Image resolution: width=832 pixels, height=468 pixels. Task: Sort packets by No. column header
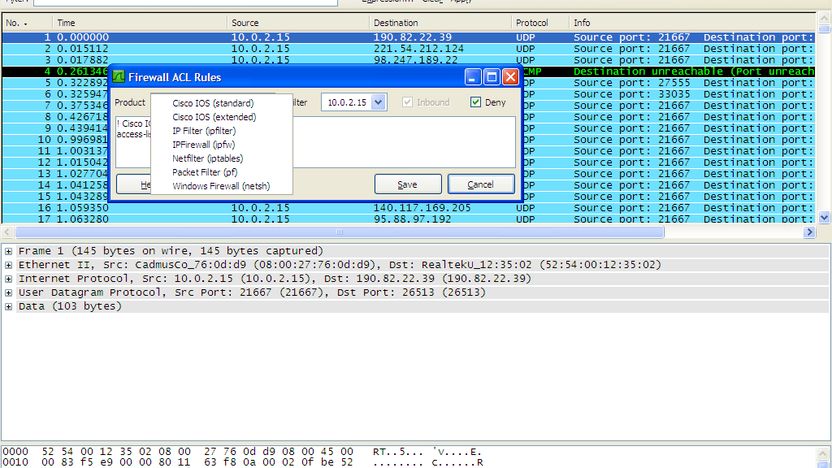pyautogui.click(x=27, y=23)
